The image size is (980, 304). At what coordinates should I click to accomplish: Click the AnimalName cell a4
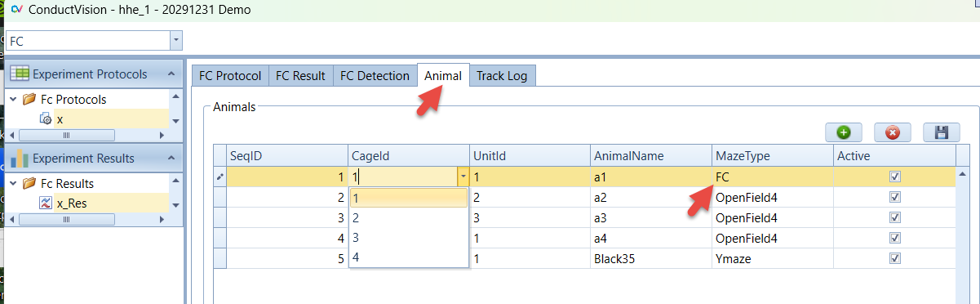651,238
